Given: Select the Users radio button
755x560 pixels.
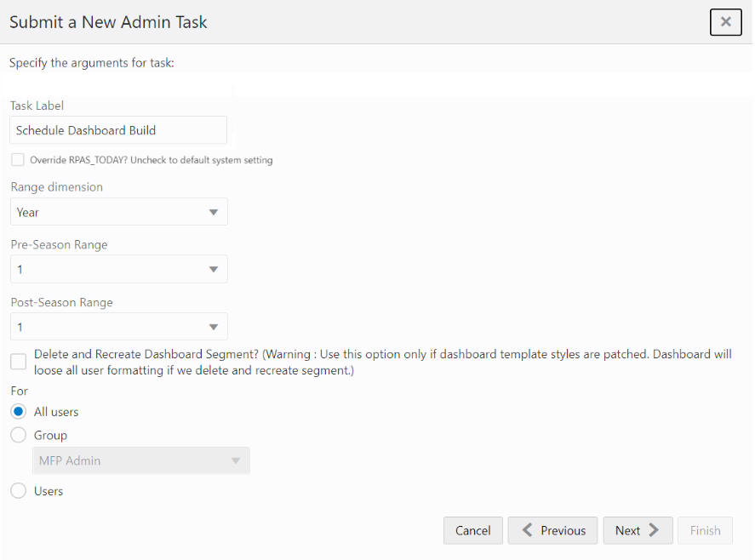Looking at the screenshot, I should [x=18, y=491].
